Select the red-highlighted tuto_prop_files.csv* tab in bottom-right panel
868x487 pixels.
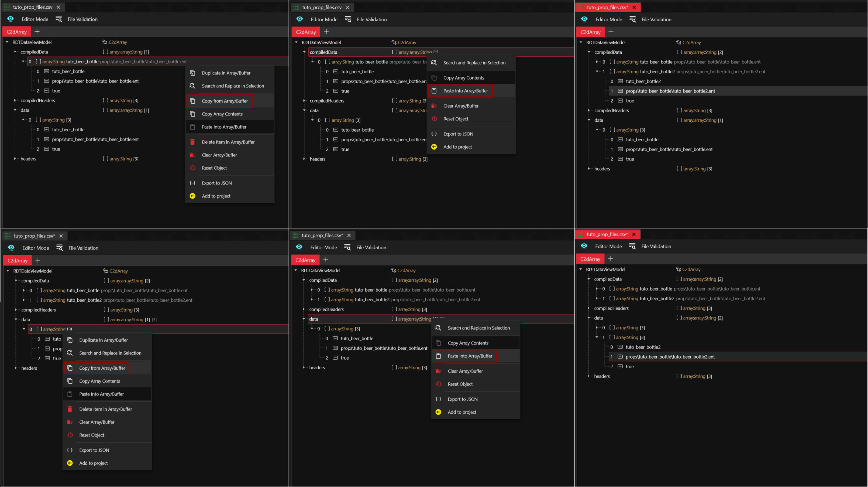[607, 234]
